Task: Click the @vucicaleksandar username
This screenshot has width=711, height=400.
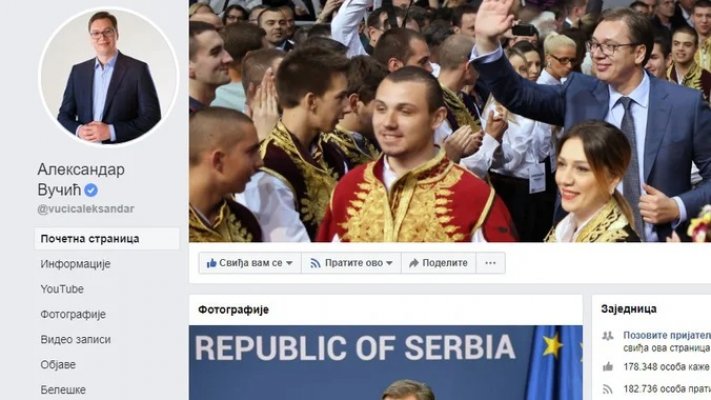Action: click(x=86, y=209)
